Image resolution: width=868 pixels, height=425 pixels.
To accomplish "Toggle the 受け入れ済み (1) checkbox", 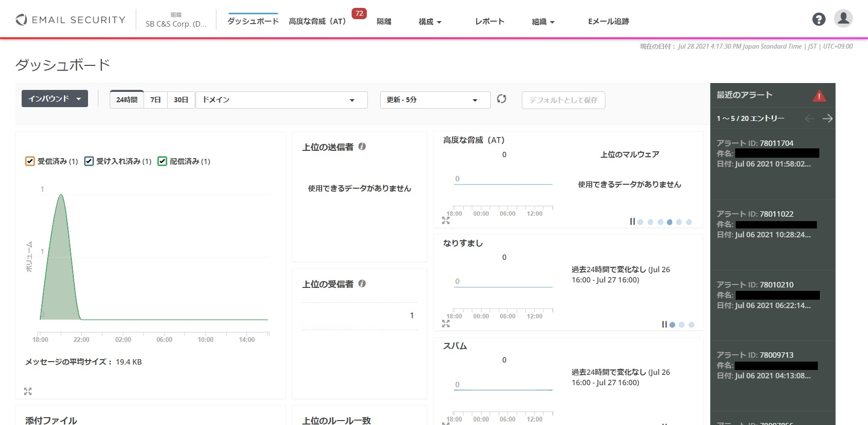I will tap(89, 161).
